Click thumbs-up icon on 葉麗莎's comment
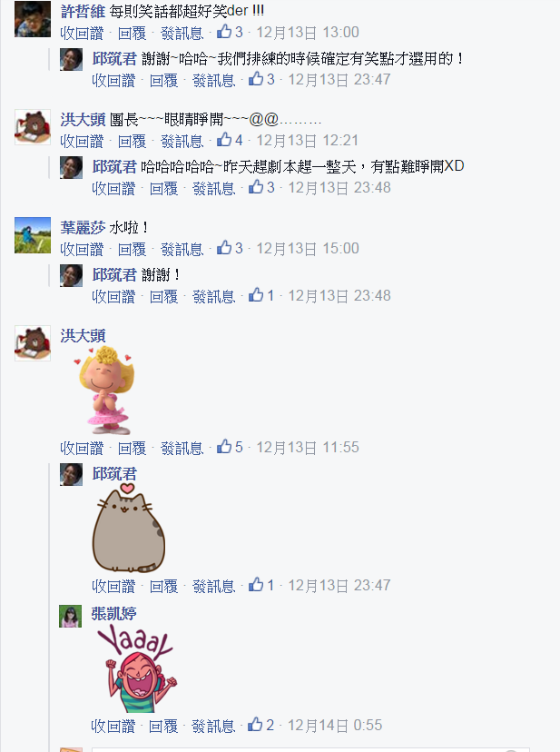The height and width of the screenshot is (752, 560). [224, 248]
